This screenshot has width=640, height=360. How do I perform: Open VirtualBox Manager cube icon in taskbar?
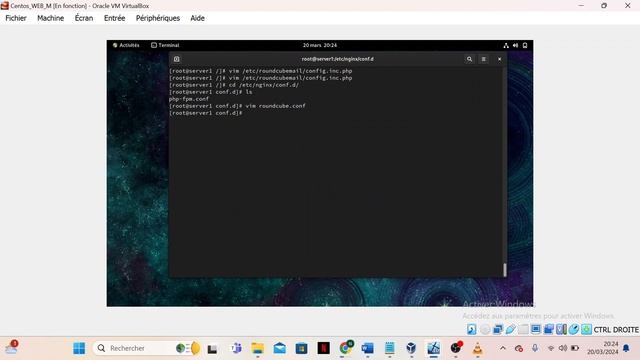[x=411, y=348]
